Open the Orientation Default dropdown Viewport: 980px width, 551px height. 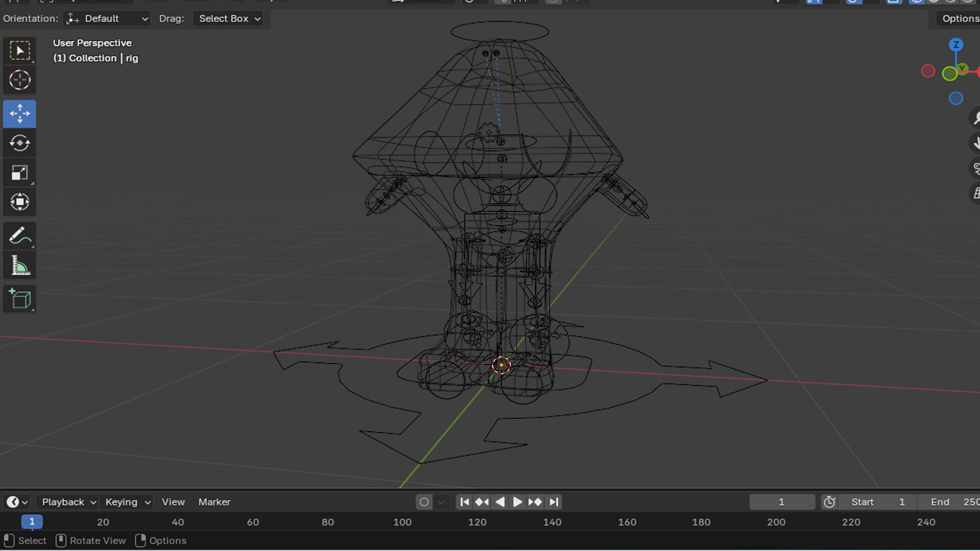pyautogui.click(x=107, y=19)
